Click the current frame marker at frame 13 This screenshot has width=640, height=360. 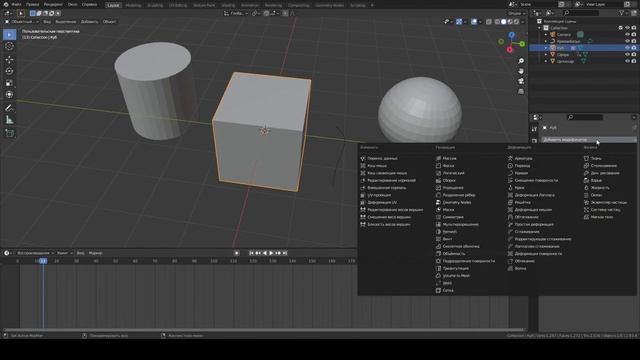point(43,261)
